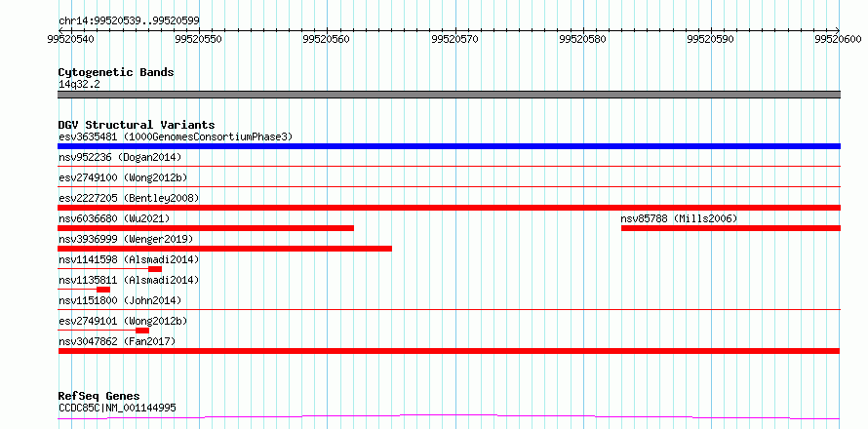The width and height of the screenshot is (868, 429).
Task: Click the nsv85788 (Mills2006) label
Action: click(x=679, y=218)
